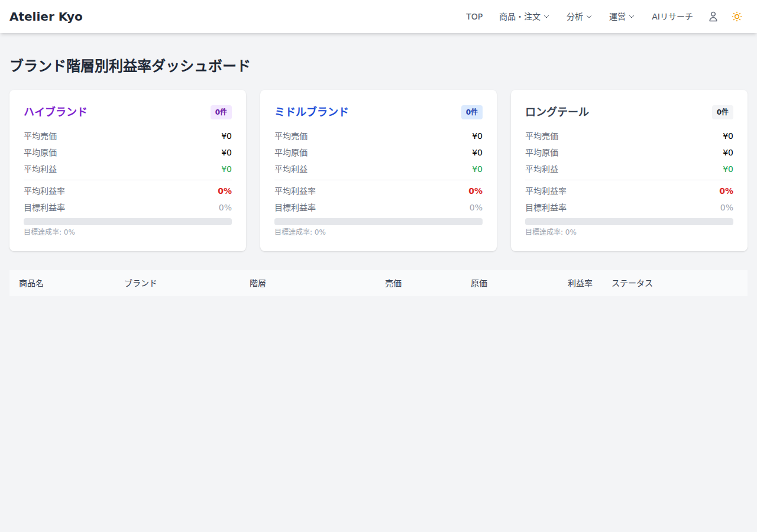Click the ハイブランド card title
757x532 pixels.
(56, 112)
